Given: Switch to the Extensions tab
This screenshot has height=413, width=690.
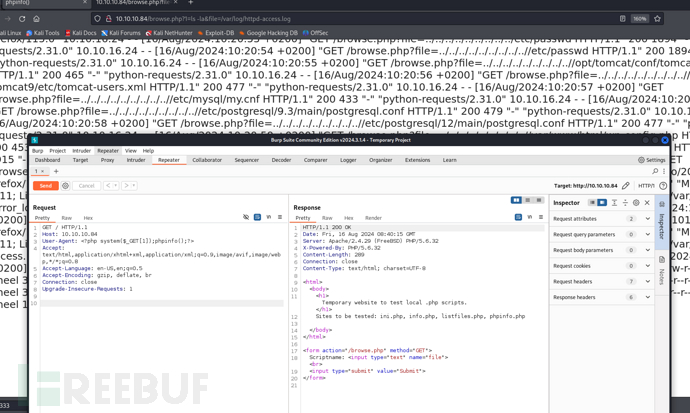Looking at the screenshot, I should click(418, 160).
